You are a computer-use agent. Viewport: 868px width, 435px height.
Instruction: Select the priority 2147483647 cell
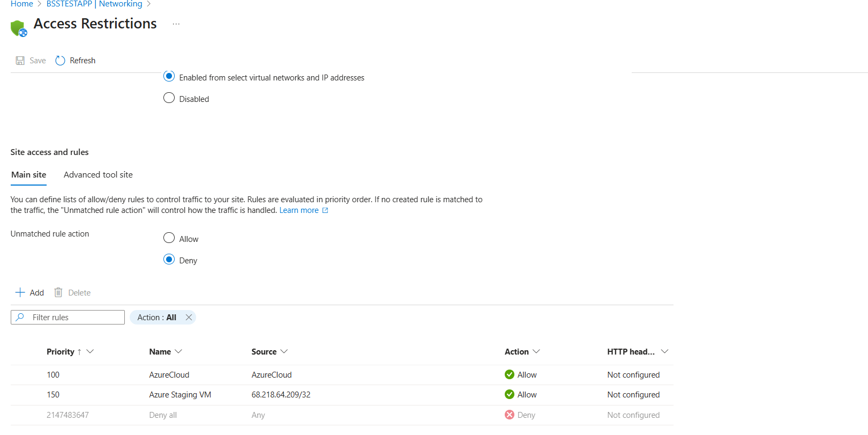[x=68, y=415]
